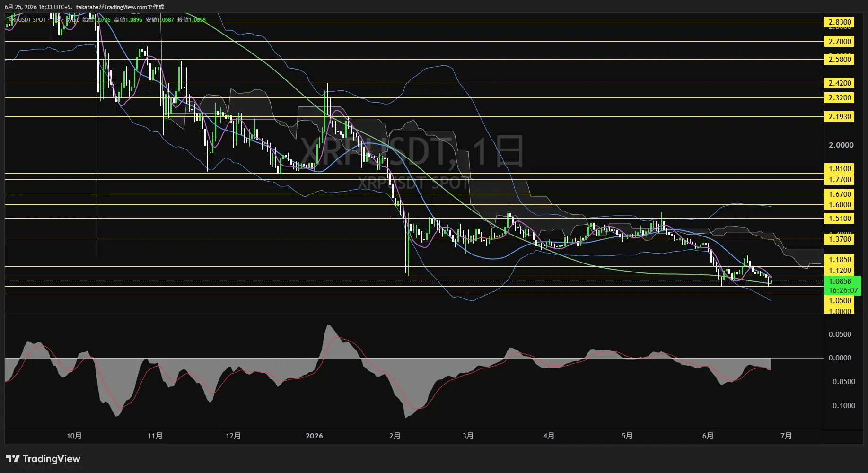This screenshot has height=473, width=868.
Task: Click the 1.1200 price level label
Action: tap(840, 271)
